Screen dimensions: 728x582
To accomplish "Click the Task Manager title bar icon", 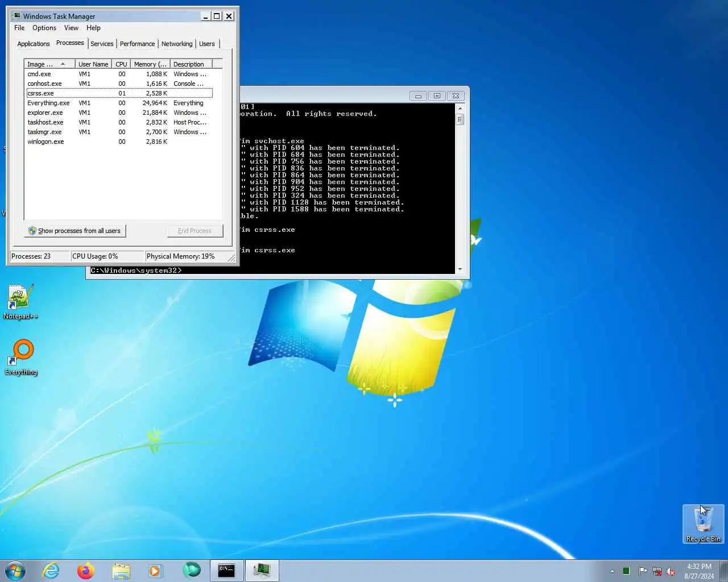I will pos(16,16).
